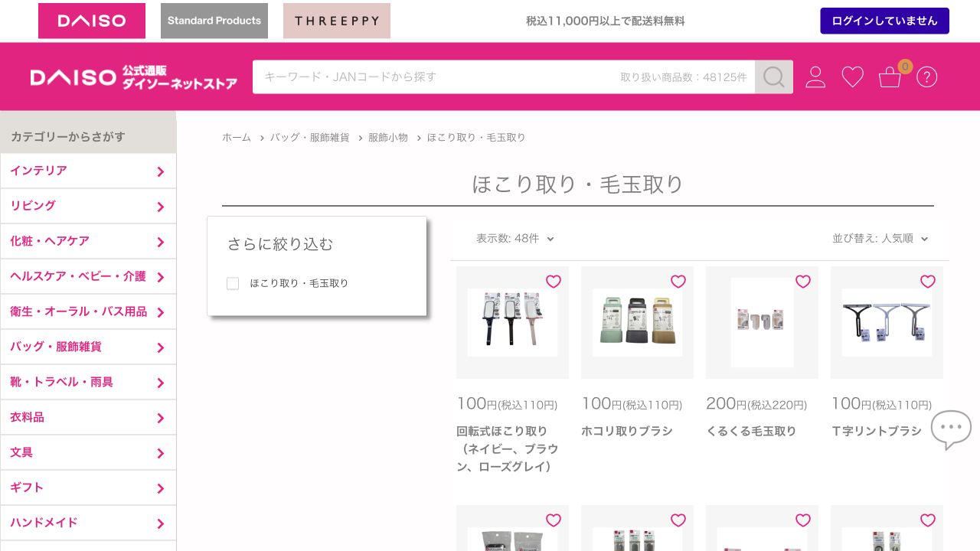980x551 pixels.
Task: Open the help question mark icon
Action: 926,77
